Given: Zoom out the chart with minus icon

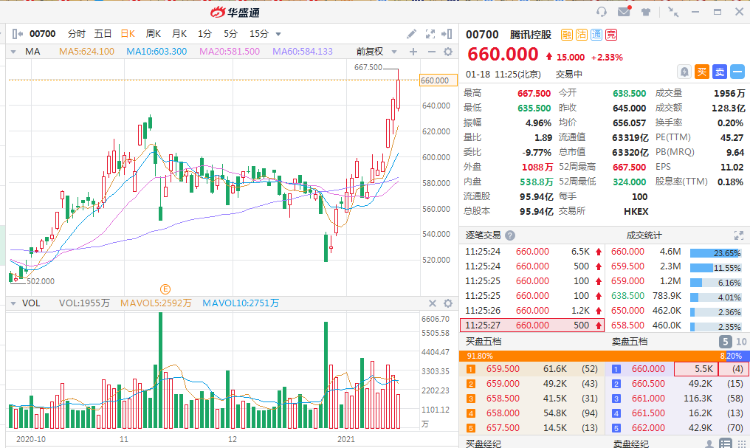Looking at the screenshot, I should click(x=431, y=52).
